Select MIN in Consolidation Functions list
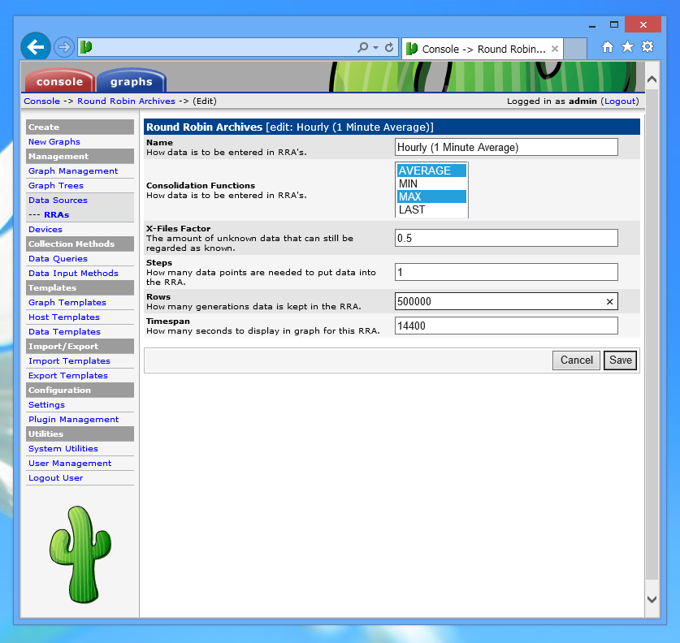 pyautogui.click(x=432, y=183)
